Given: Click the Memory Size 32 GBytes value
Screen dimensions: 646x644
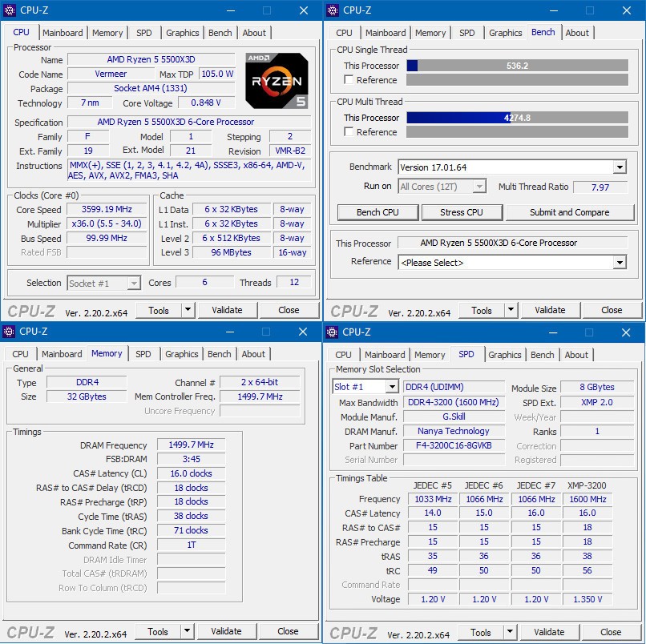Looking at the screenshot, I should tap(87, 396).
